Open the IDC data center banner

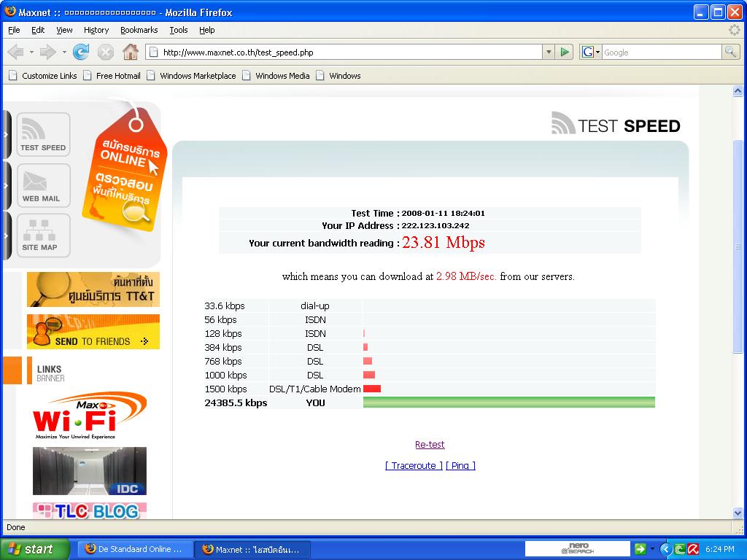click(90, 471)
